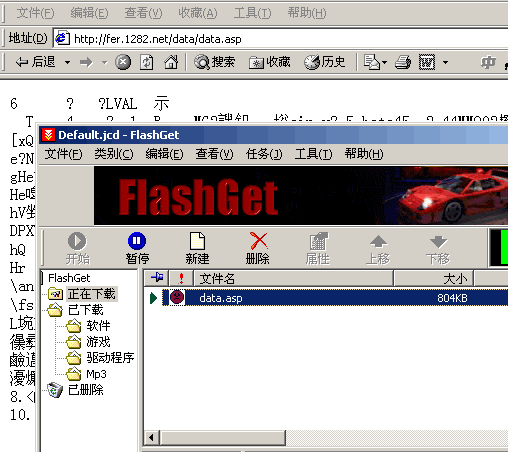Delete task using 删除 red X
Image resolution: width=508 pixels, height=452 pixels.
coord(258,248)
